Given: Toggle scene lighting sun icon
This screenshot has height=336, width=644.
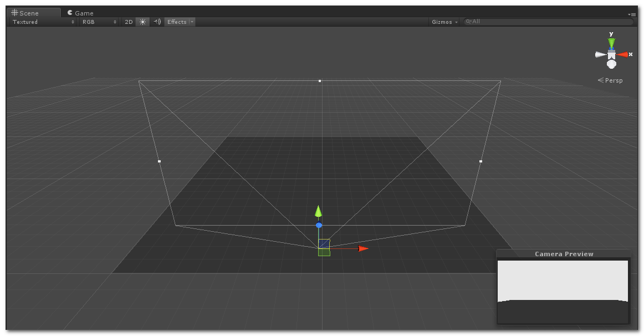Looking at the screenshot, I should click(142, 22).
